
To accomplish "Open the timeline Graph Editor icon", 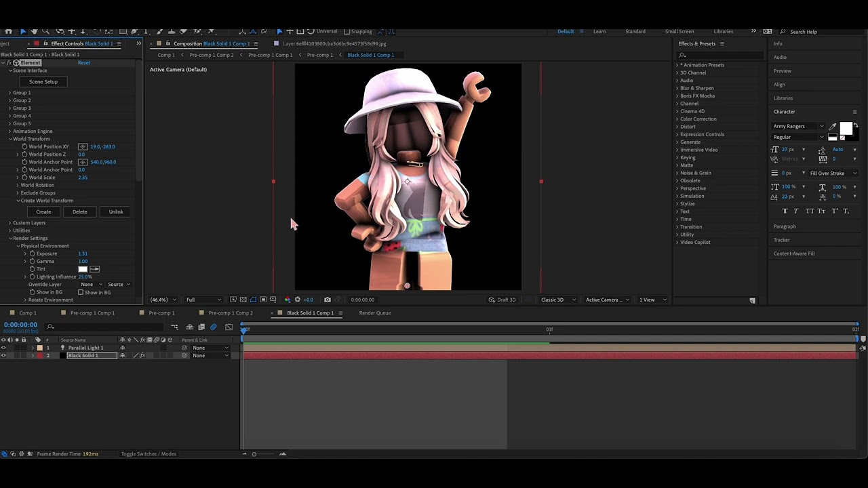I will click(x=229, y=327).
